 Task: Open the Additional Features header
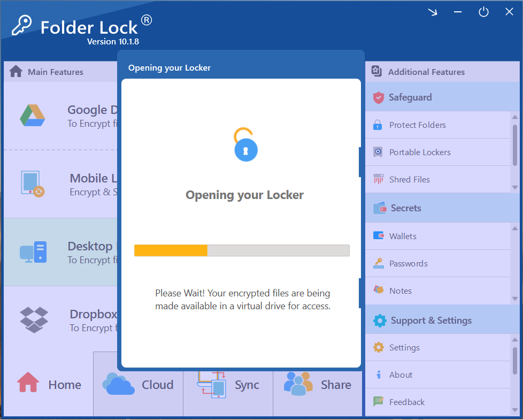point(442,71)
